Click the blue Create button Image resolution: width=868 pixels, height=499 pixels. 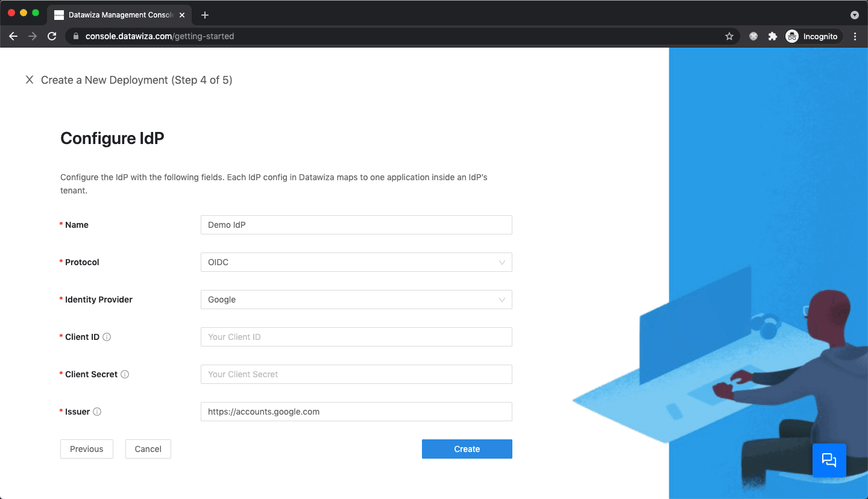click(467, 449)
